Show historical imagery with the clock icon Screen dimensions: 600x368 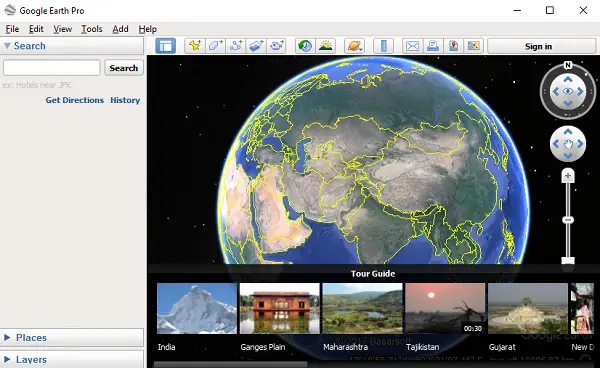coord(305,46)
